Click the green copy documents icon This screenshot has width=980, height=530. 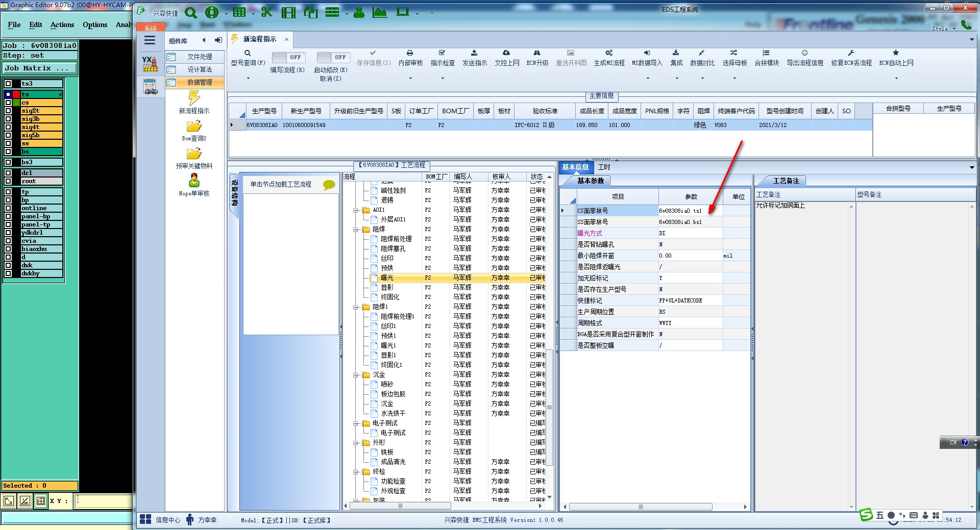click(311, 12)
